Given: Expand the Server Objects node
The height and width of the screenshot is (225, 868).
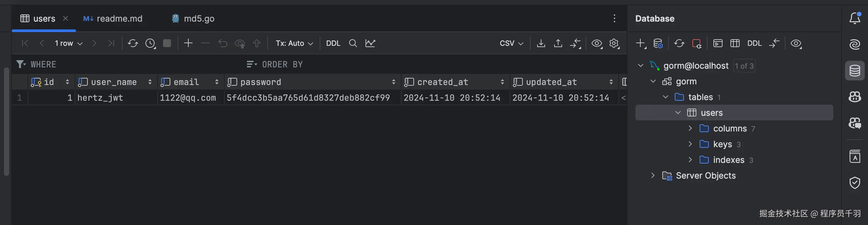Looking at the screenshot, I should pos(653,176).
